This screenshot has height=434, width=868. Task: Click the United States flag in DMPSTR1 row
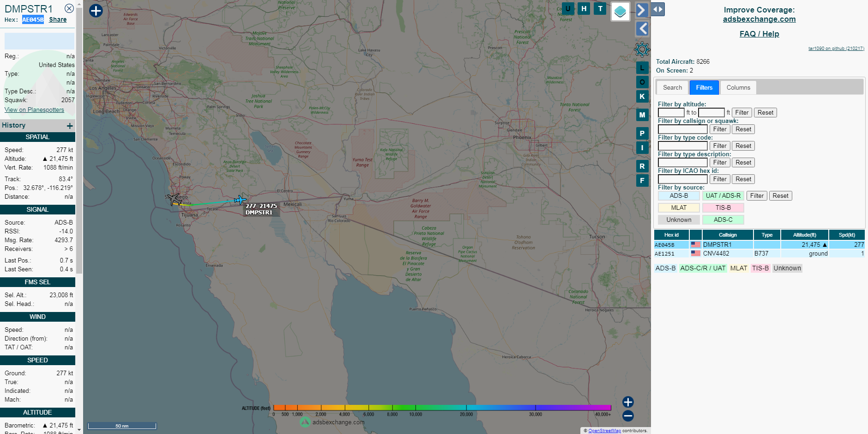tap(696, 245)
